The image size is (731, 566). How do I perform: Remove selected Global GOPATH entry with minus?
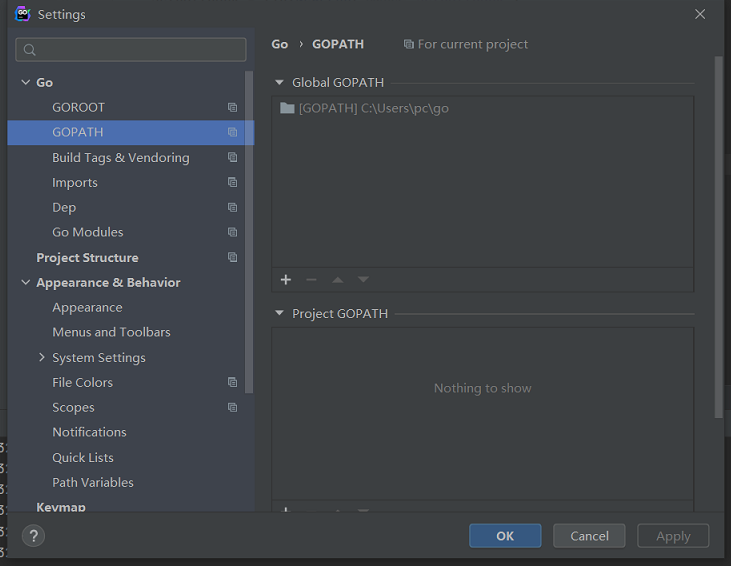(311, 280)
